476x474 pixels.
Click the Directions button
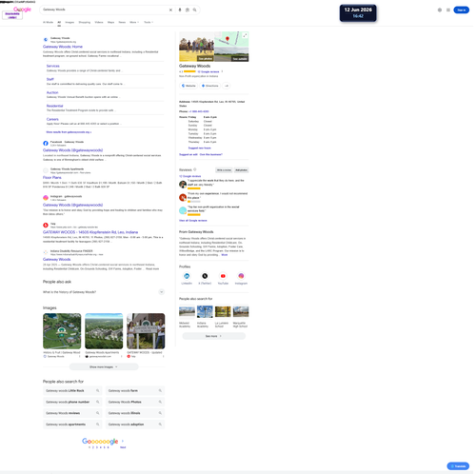click(x=209, y=86)
